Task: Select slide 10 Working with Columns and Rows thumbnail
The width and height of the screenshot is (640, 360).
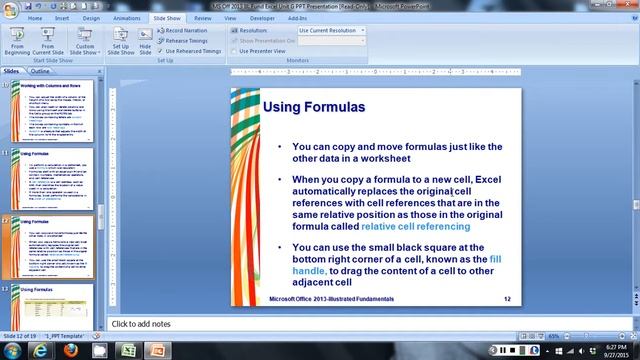Action: [52, 111]
